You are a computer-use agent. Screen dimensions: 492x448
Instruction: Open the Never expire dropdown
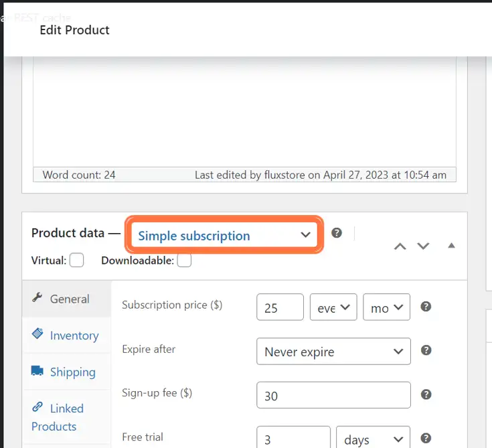coord(333,352)
